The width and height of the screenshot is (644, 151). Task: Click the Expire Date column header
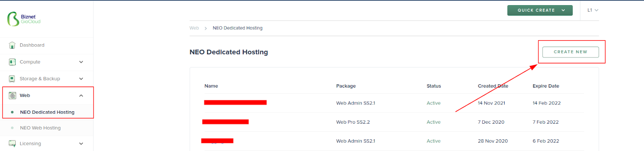pos(546,86)
